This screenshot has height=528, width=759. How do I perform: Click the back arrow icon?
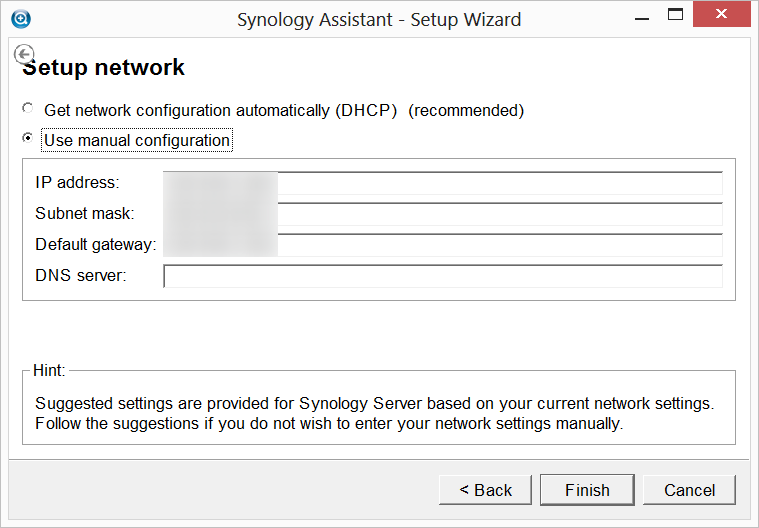24,54
